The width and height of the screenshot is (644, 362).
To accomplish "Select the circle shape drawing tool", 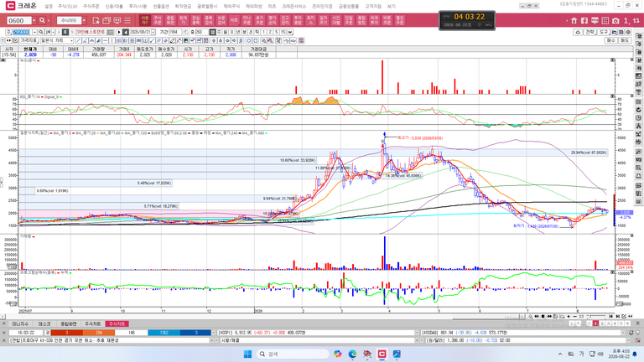I will (x=248, y=40).
